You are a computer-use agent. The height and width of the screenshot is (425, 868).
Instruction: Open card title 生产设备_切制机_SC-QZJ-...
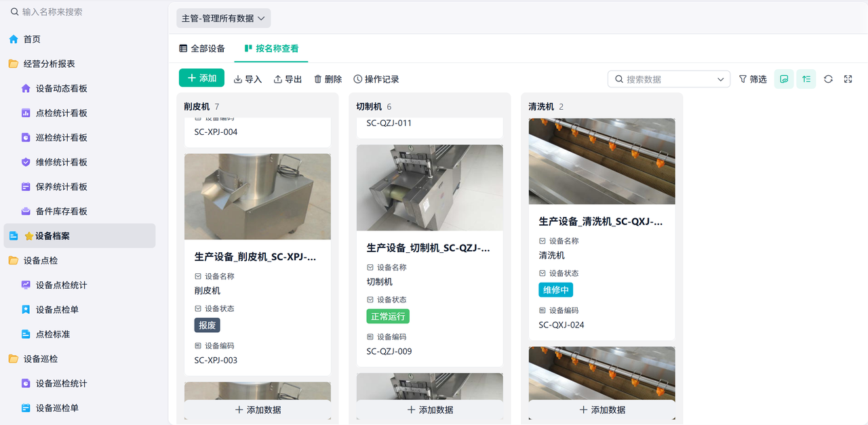click(x=429, y=248)
